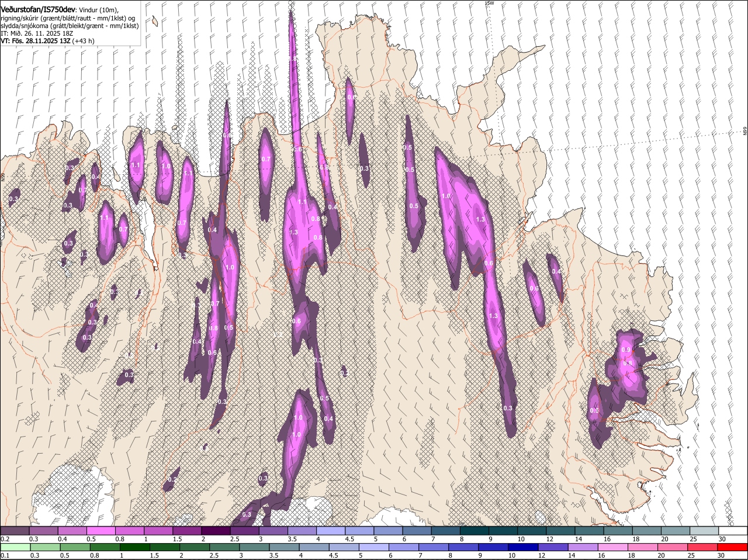The width and height of the screenshot is (748, 560).
Task: Pick the dark teal snow swatch at 8
Action: pos(475,531)
